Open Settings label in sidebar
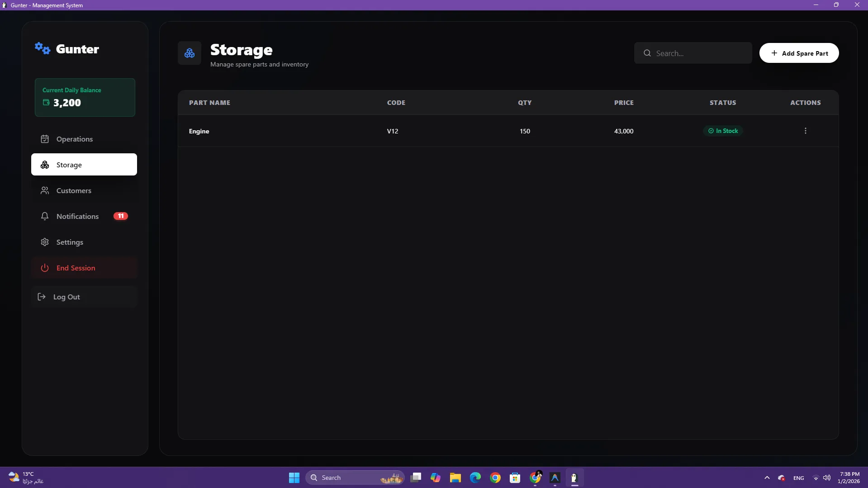This screenshot has height=488, width=868. click(70, 242)
